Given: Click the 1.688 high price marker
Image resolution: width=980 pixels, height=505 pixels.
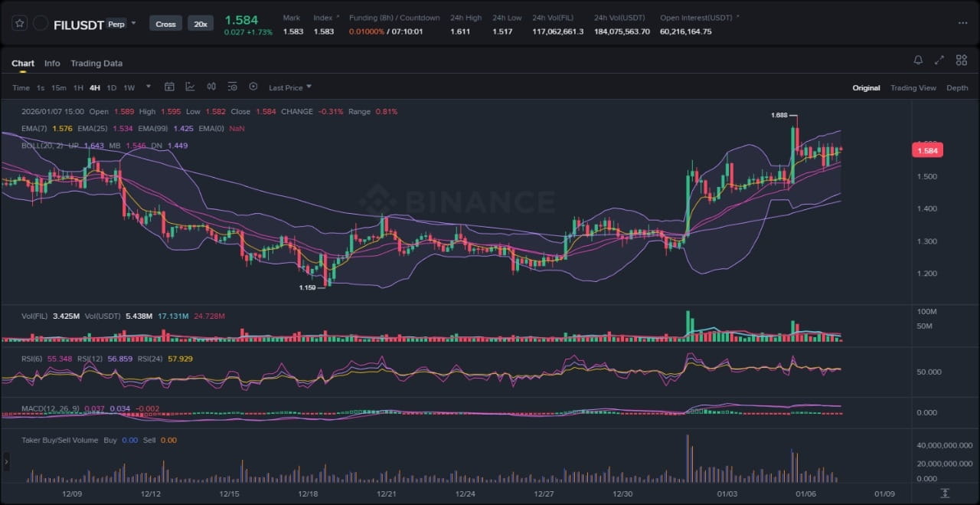Looking at the screenshot, I should click(x=780, y=115).
